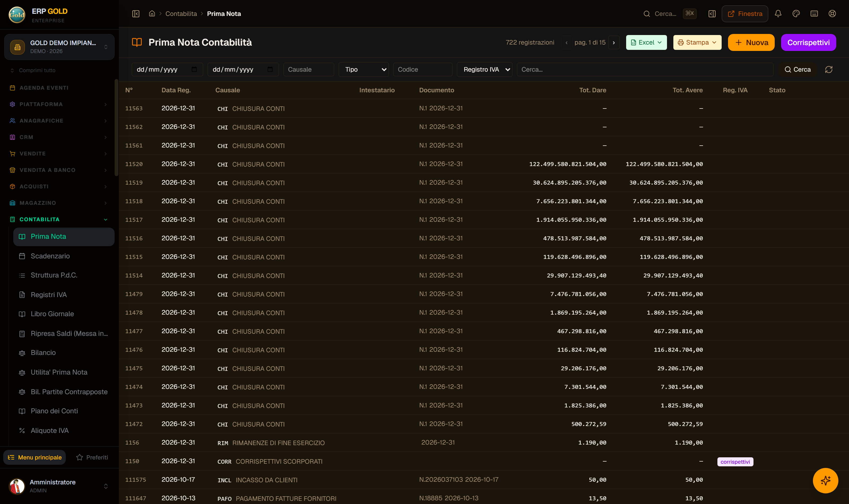Switch to Menu principale view
849x504 pixels.
(35, 457)
